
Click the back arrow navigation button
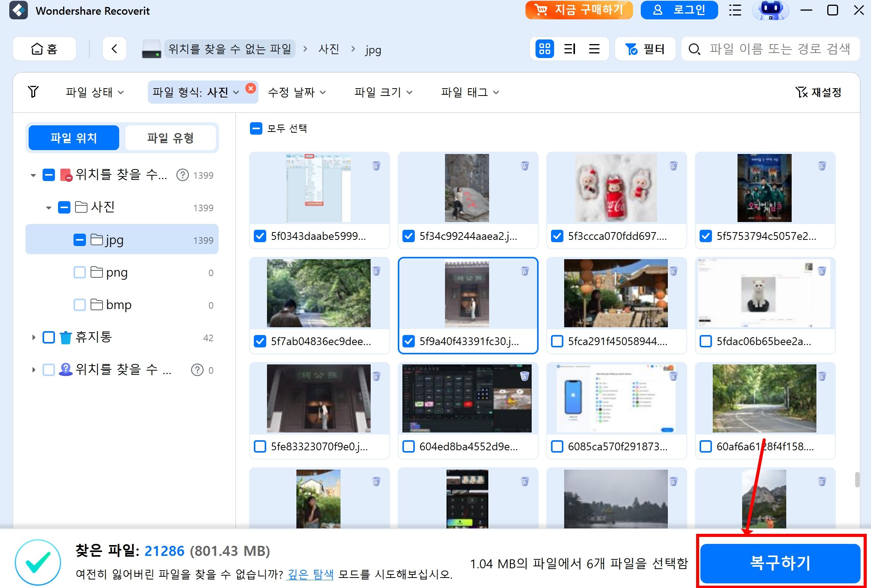(115, 49)
